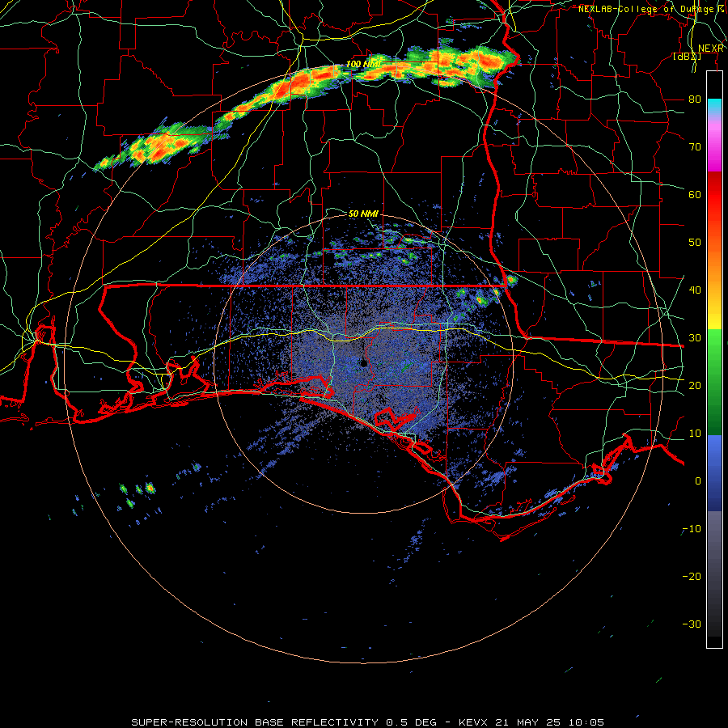728x728 pixels.
Task: Click the 80 value on dBZ scale
Action: [x=695, y=99]
